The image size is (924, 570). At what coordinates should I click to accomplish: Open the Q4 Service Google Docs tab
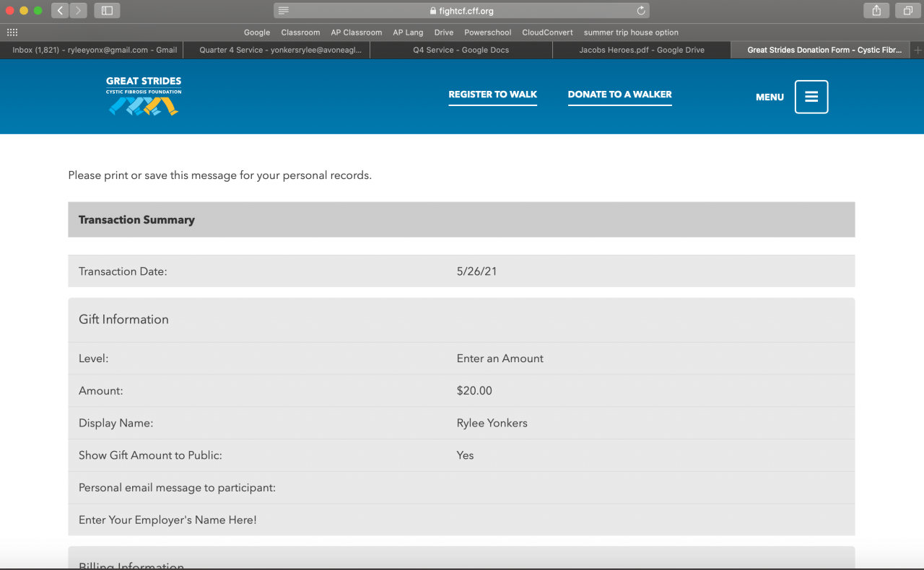(461, 50)
